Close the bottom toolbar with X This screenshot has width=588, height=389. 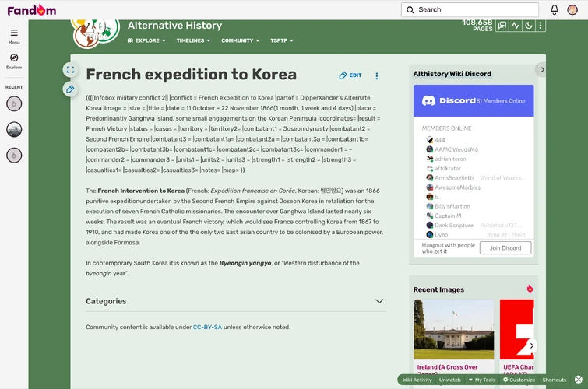579,380
